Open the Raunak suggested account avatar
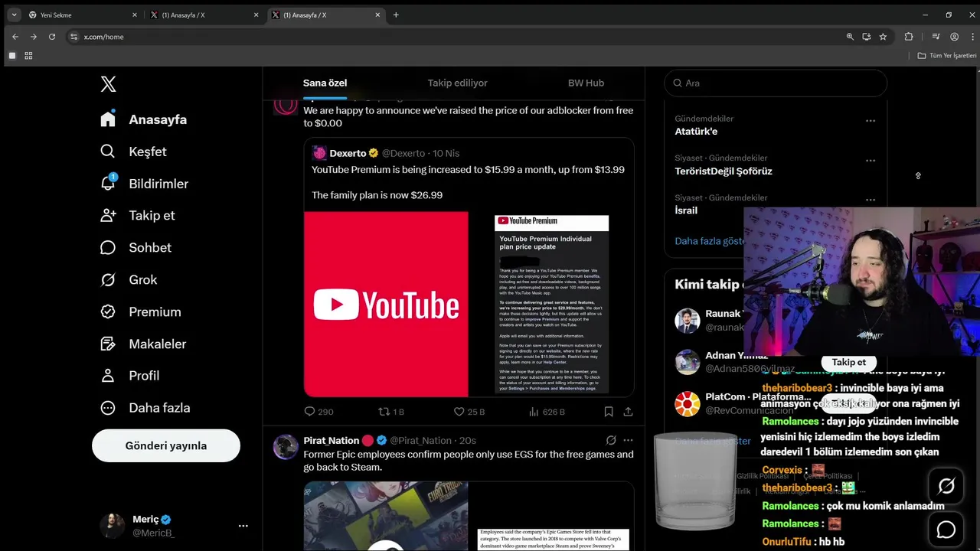This screenshot has height=551, width=980. point(688,321)
